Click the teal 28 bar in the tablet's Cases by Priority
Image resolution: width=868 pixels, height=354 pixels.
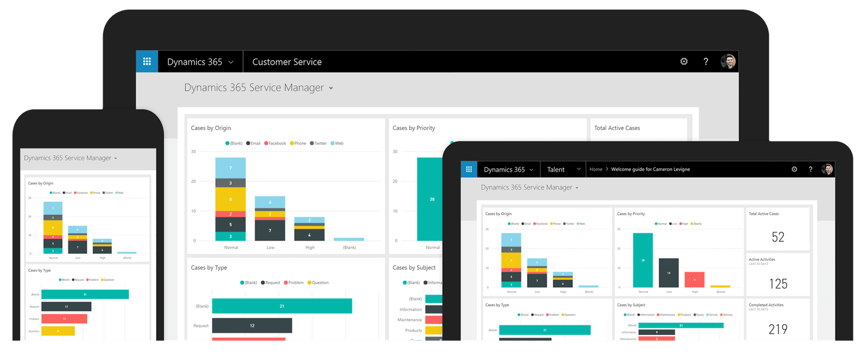click(x=643, y=260)
